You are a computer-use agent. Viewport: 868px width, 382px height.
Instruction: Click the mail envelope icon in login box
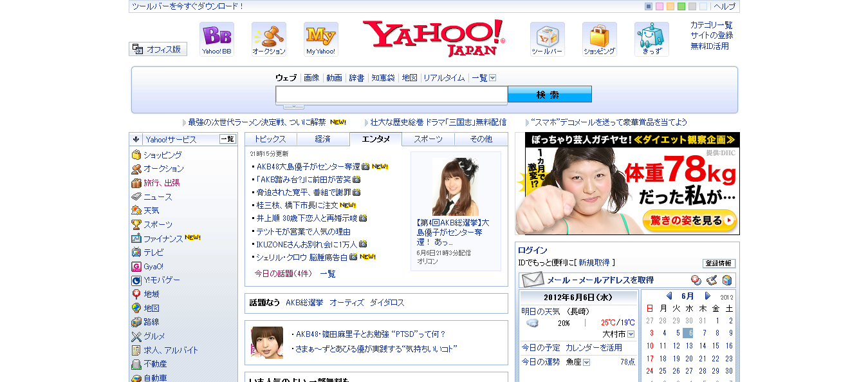click(x=533, y=280)
